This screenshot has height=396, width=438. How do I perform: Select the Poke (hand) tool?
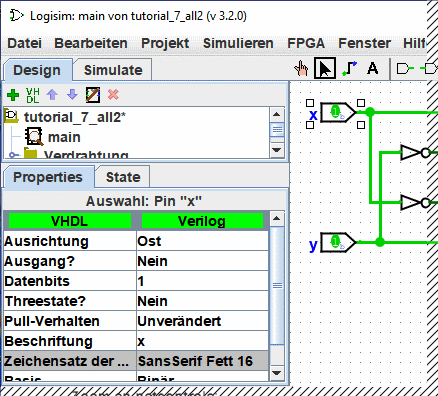[301, 69]
